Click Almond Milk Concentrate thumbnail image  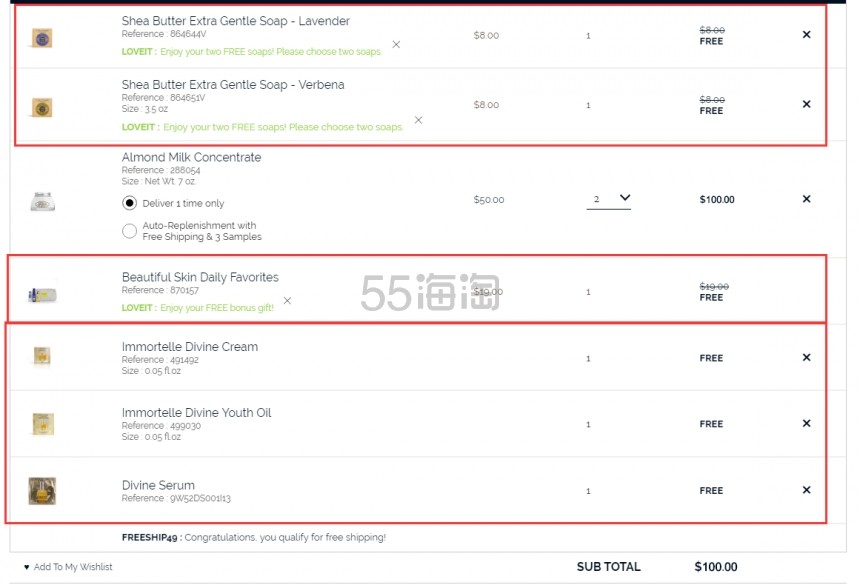coord(42,200)
